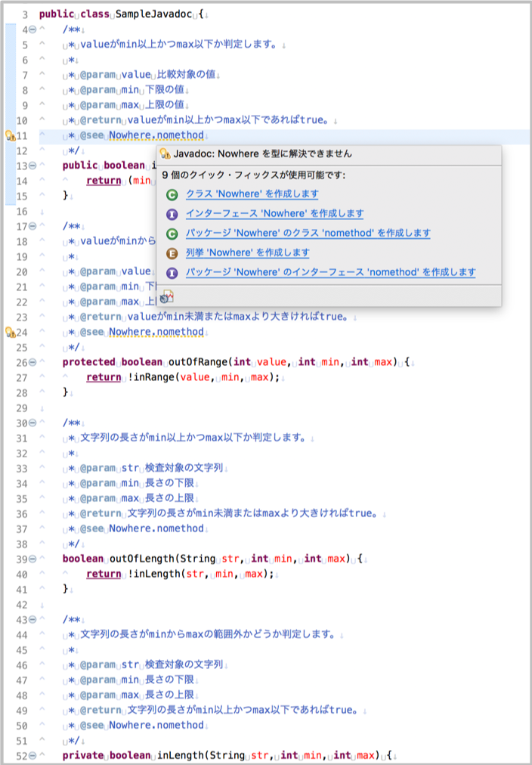Collapse the Javadoc comment fold on line 43

pyautogui.click(x=32, y=620)
